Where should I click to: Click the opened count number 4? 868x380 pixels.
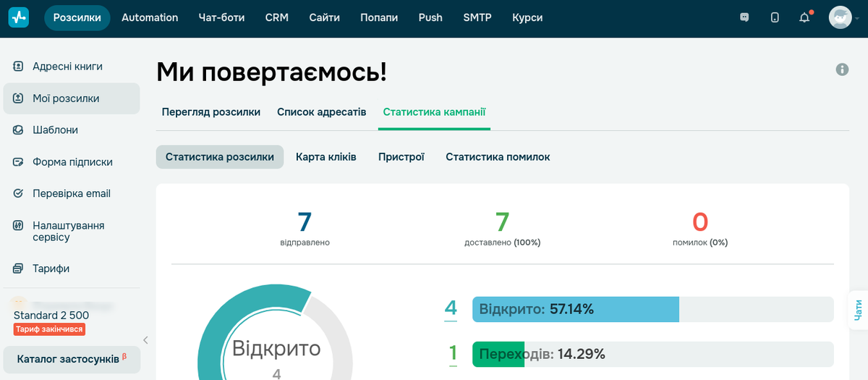click(x=451, y=309)
